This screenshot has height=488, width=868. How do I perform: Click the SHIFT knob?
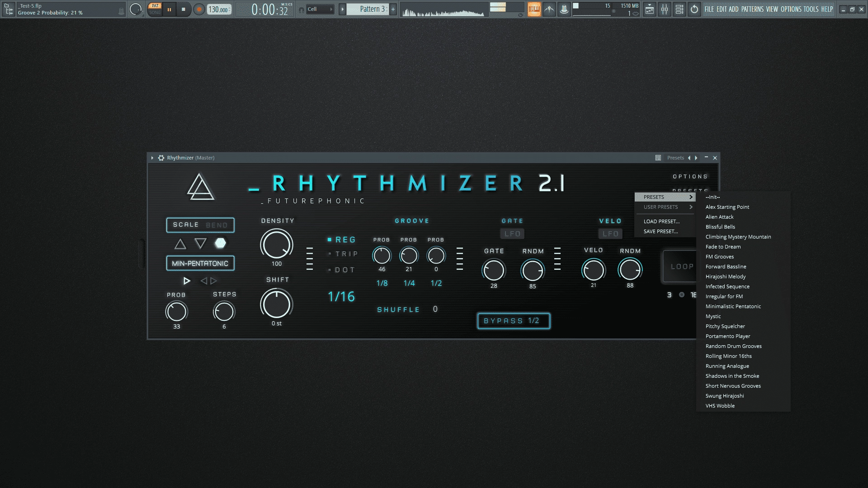tap(276, 304)
